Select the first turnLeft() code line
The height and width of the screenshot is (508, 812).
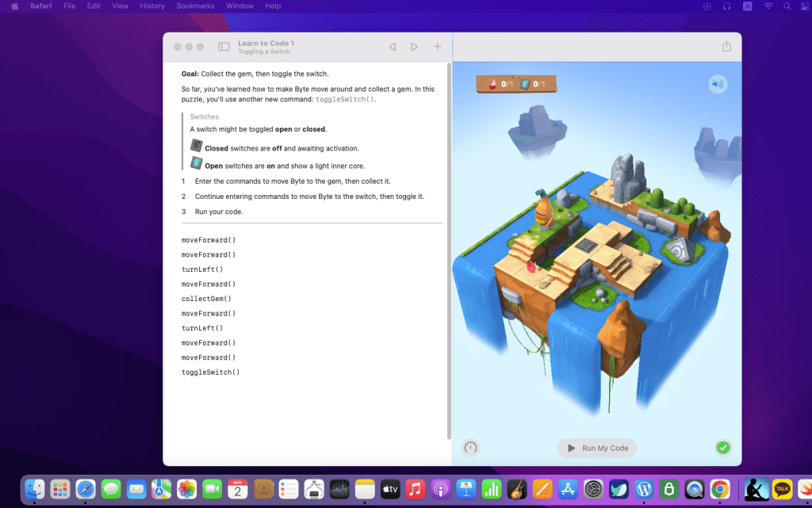point(202,269)
